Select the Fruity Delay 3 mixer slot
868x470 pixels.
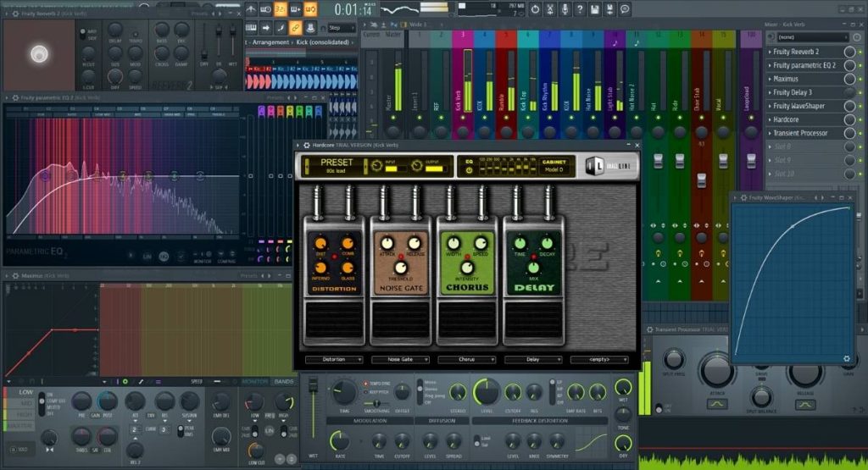tap(793, 92)
